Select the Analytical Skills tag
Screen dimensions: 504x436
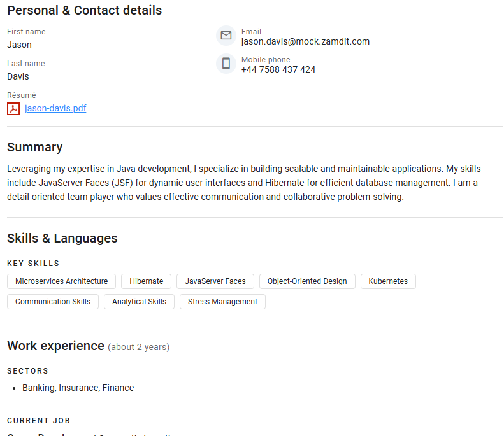coord(139,302)
